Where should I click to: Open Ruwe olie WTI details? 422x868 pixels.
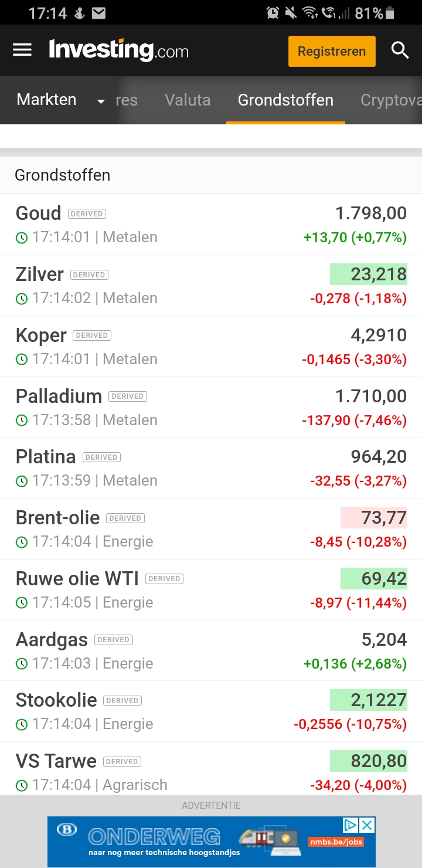77,579
